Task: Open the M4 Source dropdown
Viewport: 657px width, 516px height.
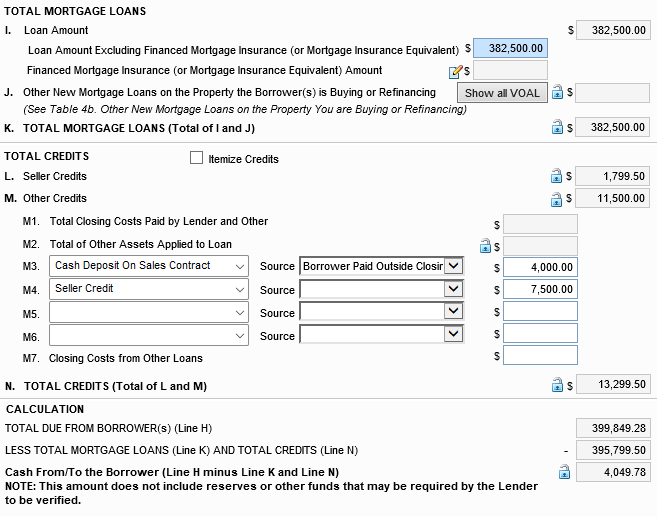Action: pyautogui.click(x=381, y=289)
